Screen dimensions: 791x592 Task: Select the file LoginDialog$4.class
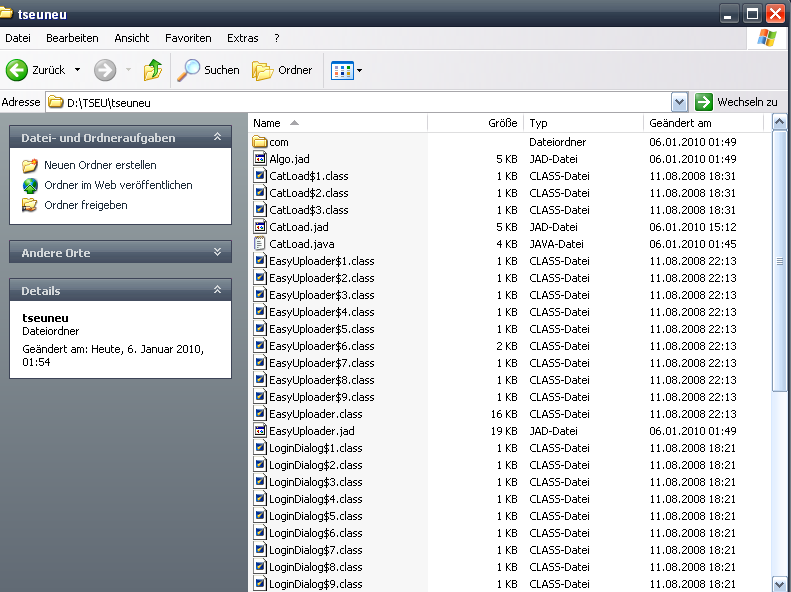[316, 499]
